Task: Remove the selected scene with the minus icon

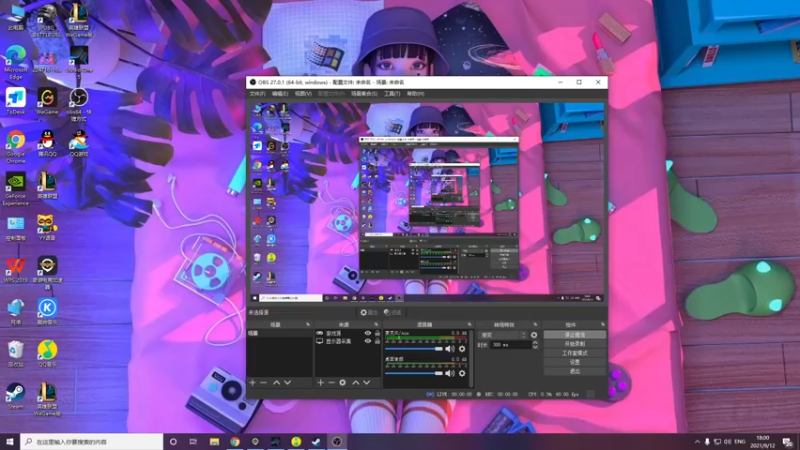Action: pos(263,382)
